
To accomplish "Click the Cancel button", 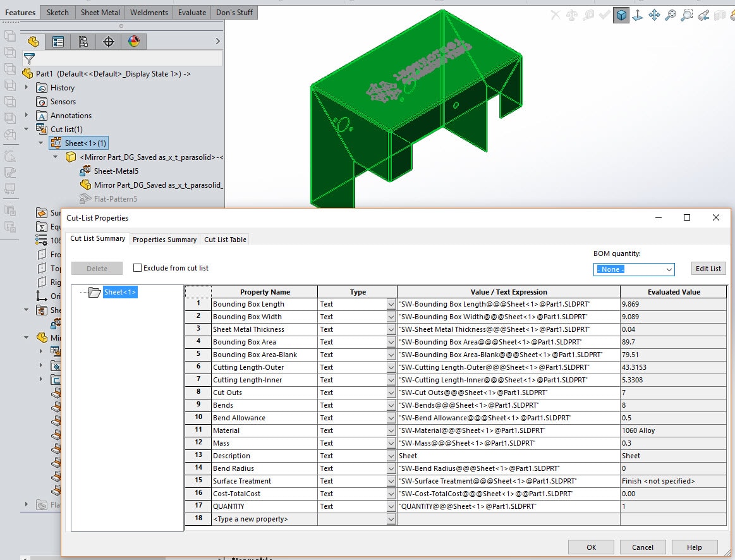I will pos(643,547).
